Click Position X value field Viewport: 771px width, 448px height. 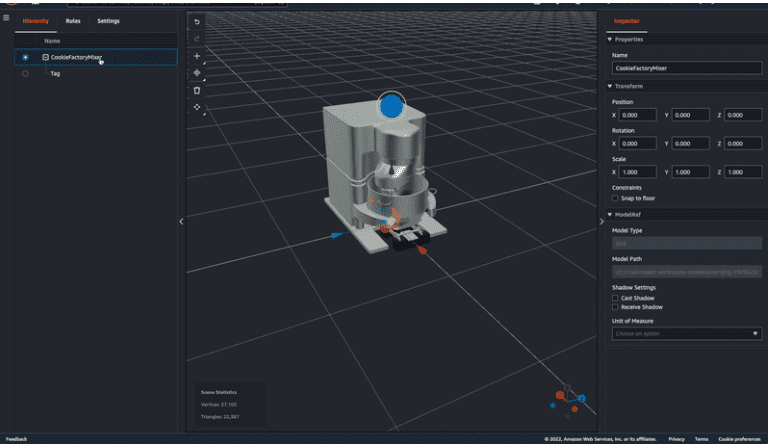(637, 115)
